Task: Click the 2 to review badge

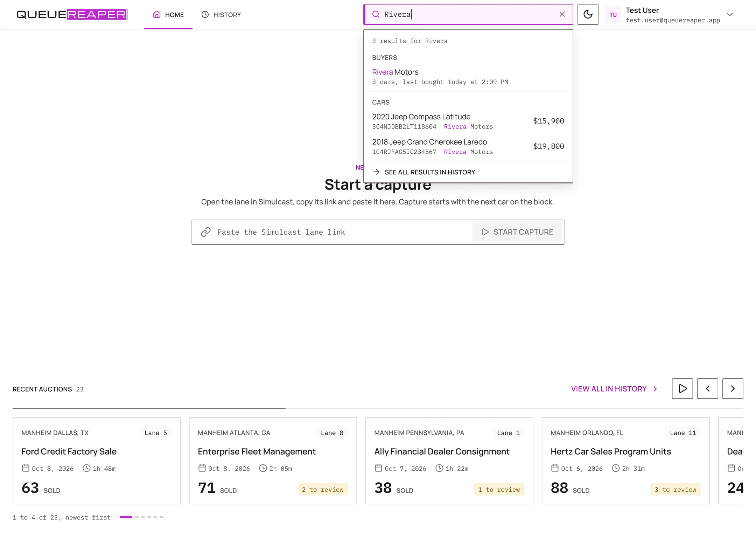Action: click(323, 489)
